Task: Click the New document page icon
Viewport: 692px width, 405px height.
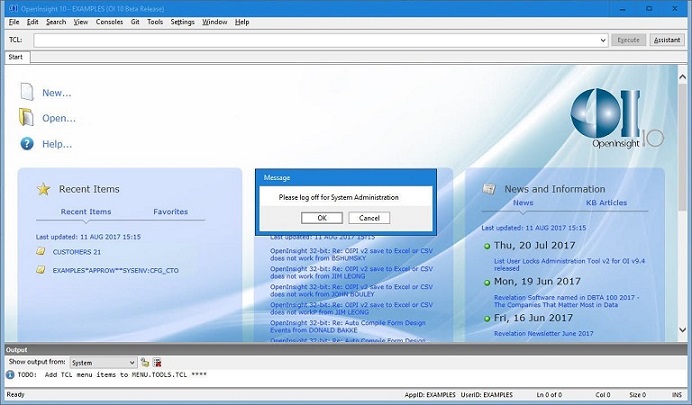Action: [x=26, y=92]
